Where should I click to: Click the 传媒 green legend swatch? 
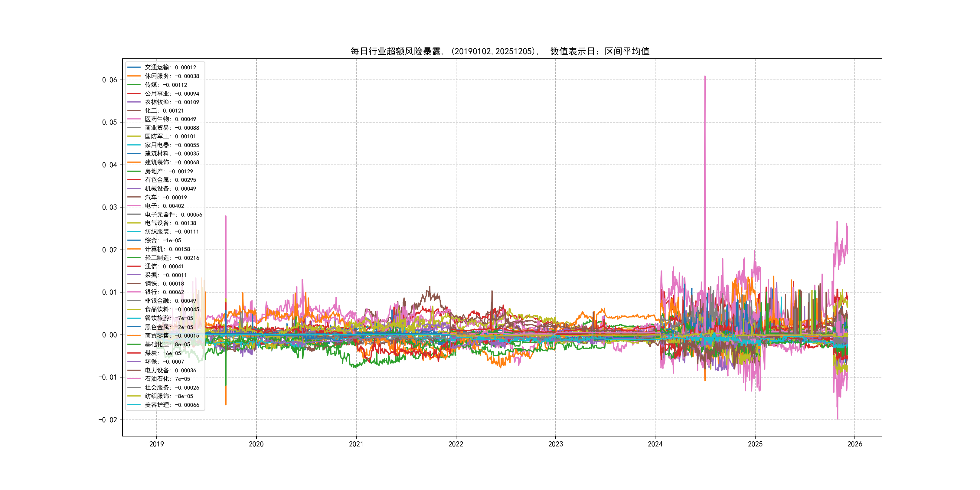point(134,85)
